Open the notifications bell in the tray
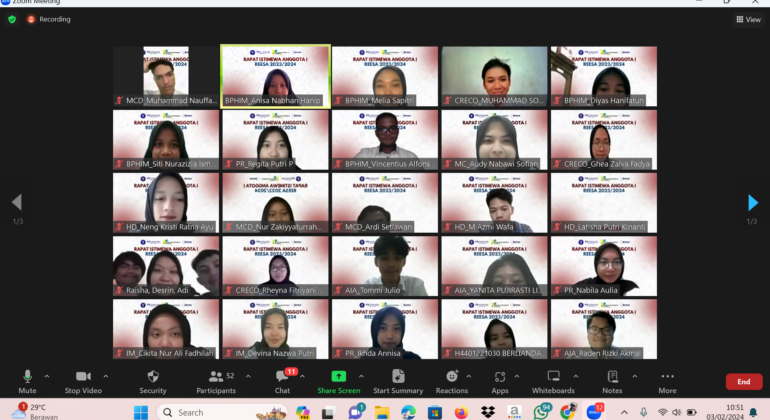 (753, 412)
